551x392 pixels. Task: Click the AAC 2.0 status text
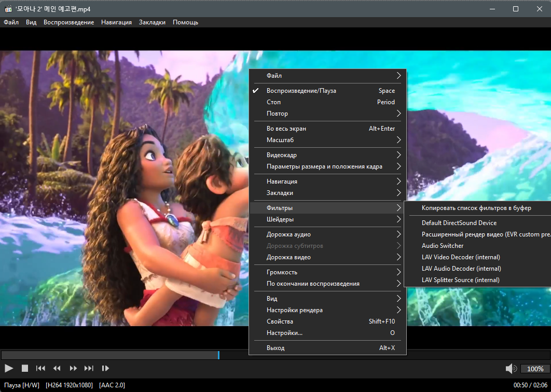point(112,385)
